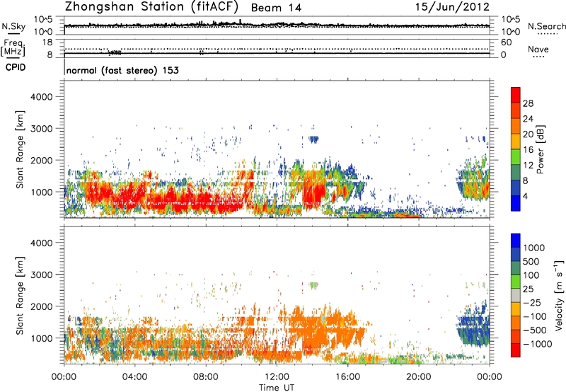Click the −1000 value on velocity colorbar
The height and width of the screenshot is (392, 566).
pos(538,344)
